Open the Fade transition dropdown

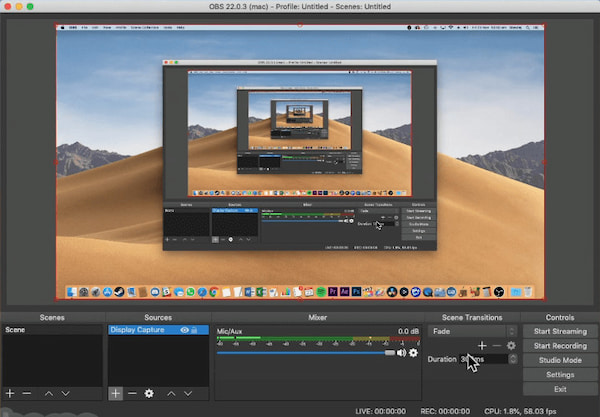473,330
